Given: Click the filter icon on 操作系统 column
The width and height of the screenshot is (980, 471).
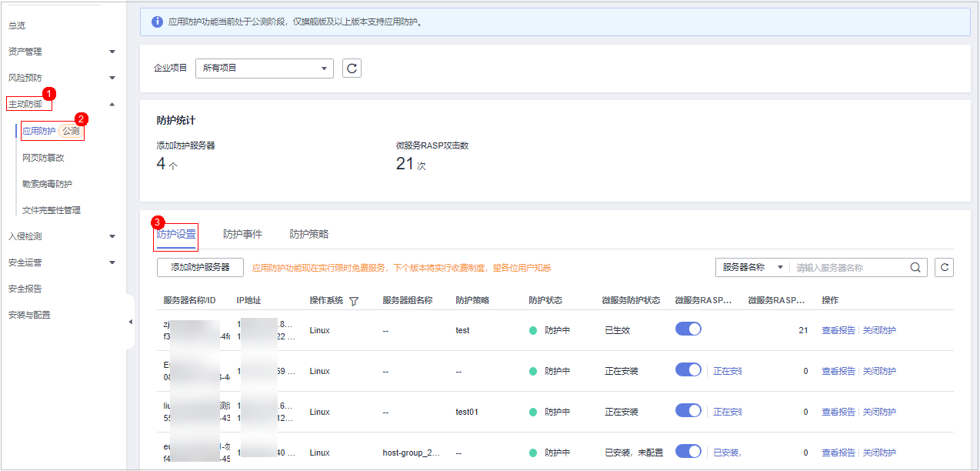Looking at the screenshot, I should coord(354,301).
